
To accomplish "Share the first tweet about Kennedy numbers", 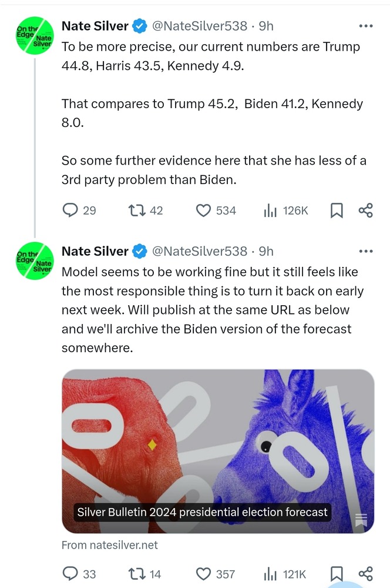I will click(366, 211).
